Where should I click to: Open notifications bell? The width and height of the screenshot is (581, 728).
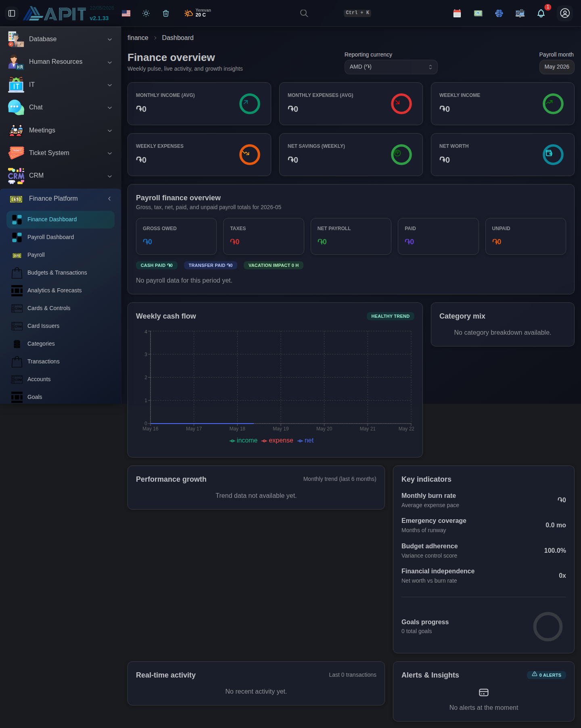[541, 13]
